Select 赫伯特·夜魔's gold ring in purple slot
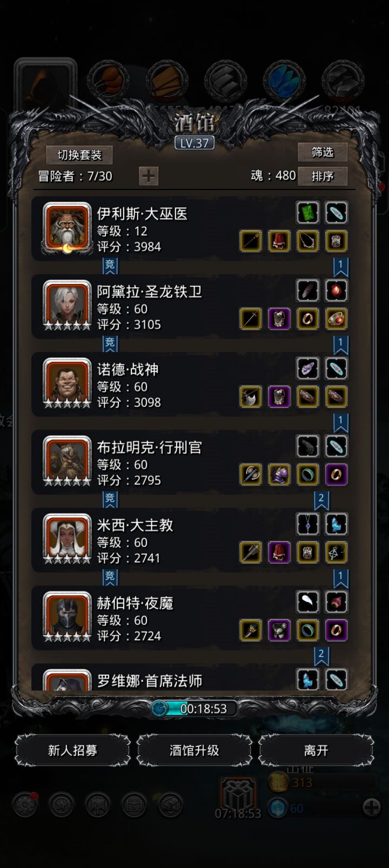The width and height of the screenshot is (389, 868). (336, 630)
